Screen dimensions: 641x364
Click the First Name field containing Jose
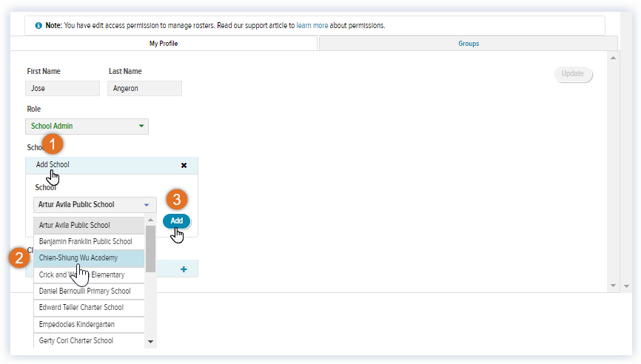pyautogui.click(x=63, y=88)
